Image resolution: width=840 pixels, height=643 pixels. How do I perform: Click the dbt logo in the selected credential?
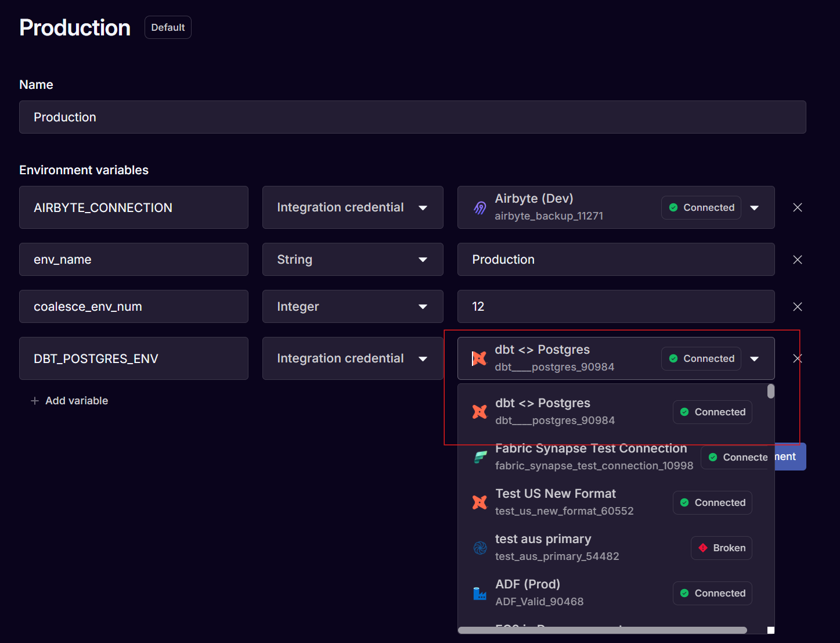(480, 358)
